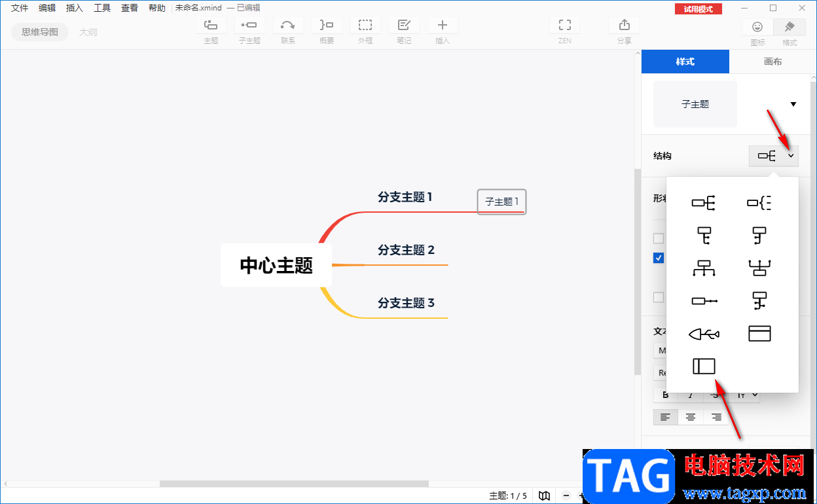The image size is (817, 504).
Task: Open the font family dropdown
Action: (x=660, y=350)
